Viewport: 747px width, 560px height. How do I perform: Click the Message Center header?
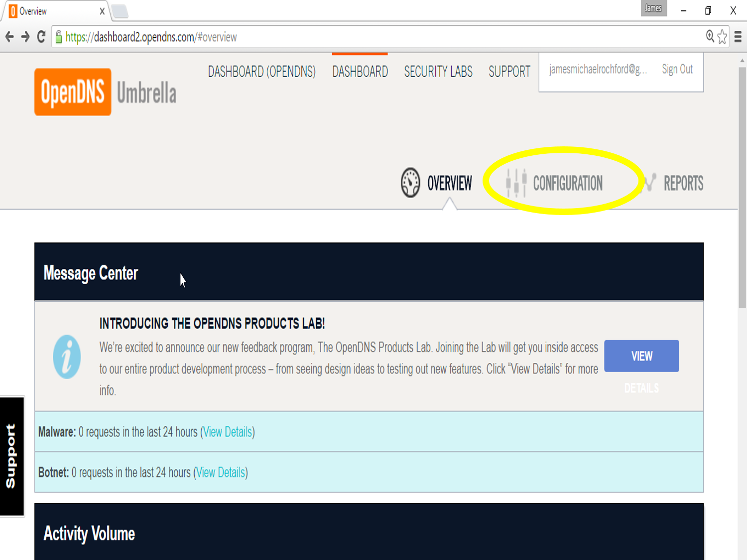[369, 272]
